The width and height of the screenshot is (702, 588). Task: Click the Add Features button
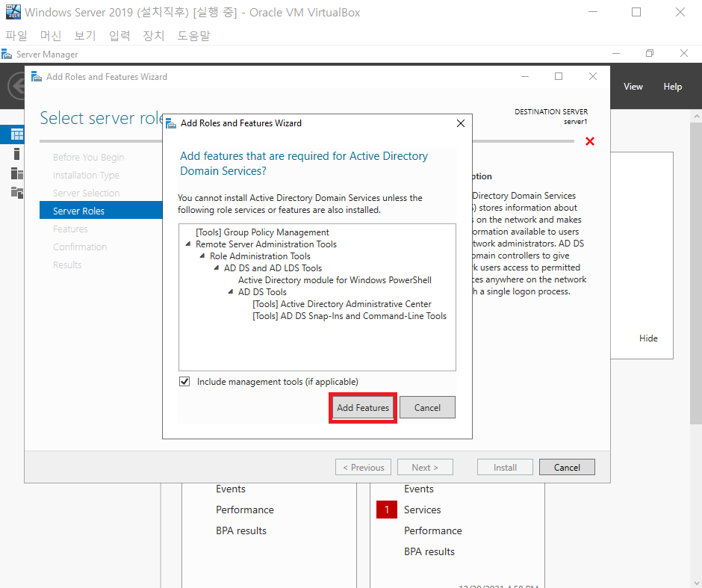[363, 407]
